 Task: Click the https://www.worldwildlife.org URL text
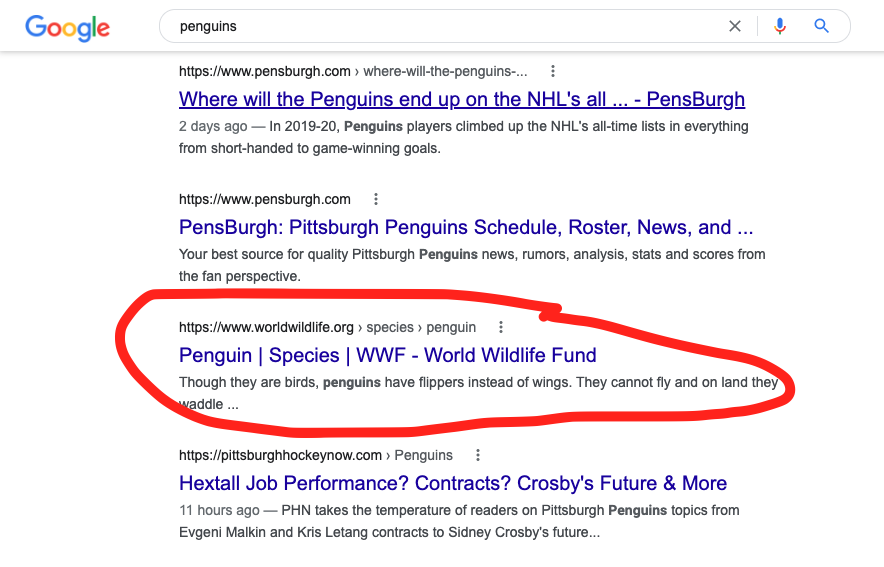tap(266, 327)
